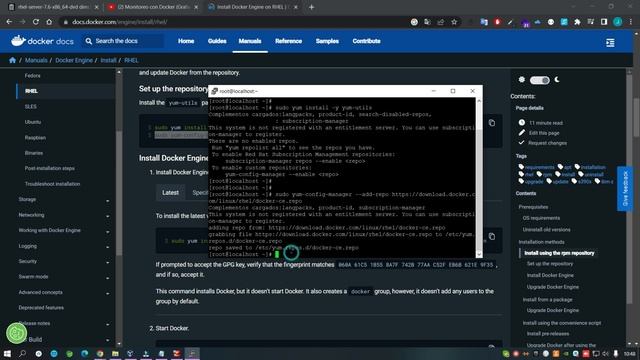Screen dimensions: 640x360
Task: Expand the Storage sidebar section
Action: coord(108,201)
